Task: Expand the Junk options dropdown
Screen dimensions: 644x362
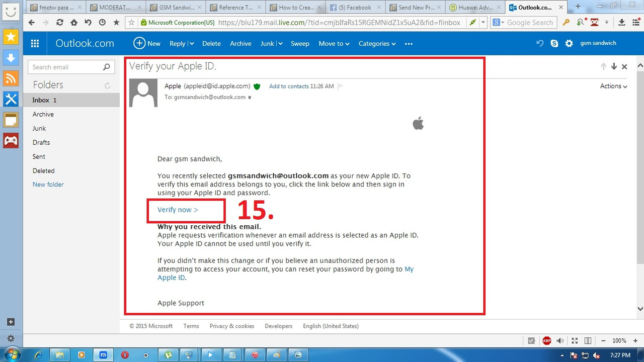Action: click(280, 44)
